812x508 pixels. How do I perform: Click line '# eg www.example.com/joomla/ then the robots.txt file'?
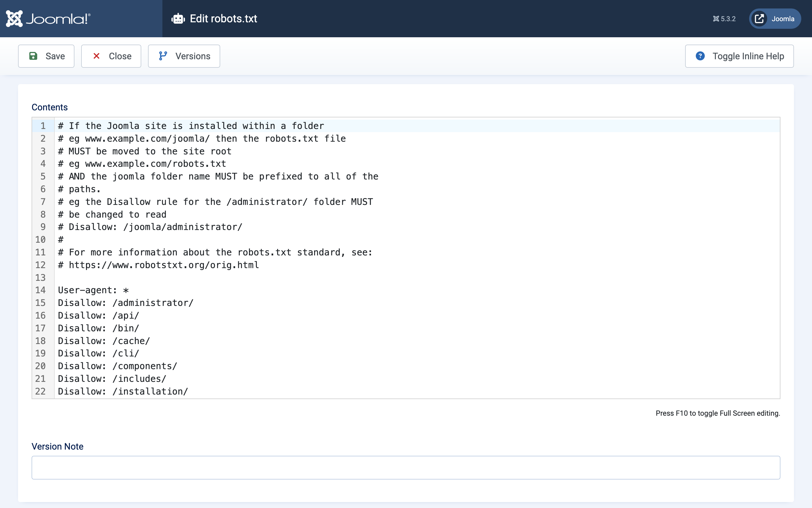pyautogui.click(x=202, y=138)
